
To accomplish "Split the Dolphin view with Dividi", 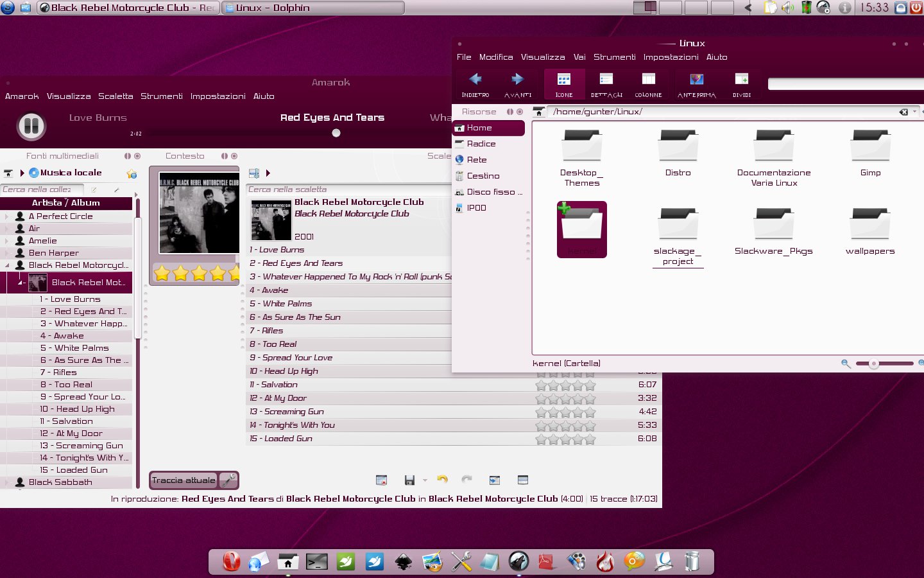I will [x=742, y=85].
